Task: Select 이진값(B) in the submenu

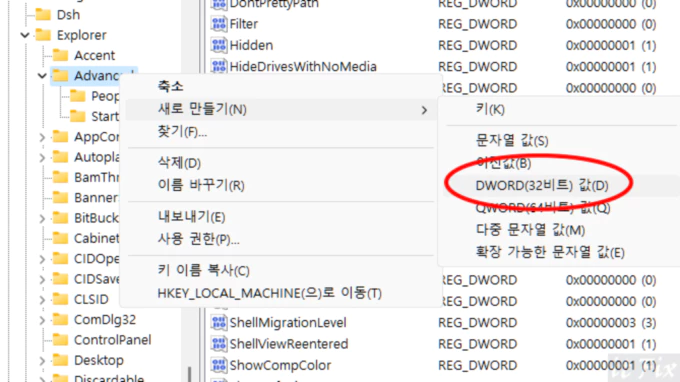Action: point(562,163)
